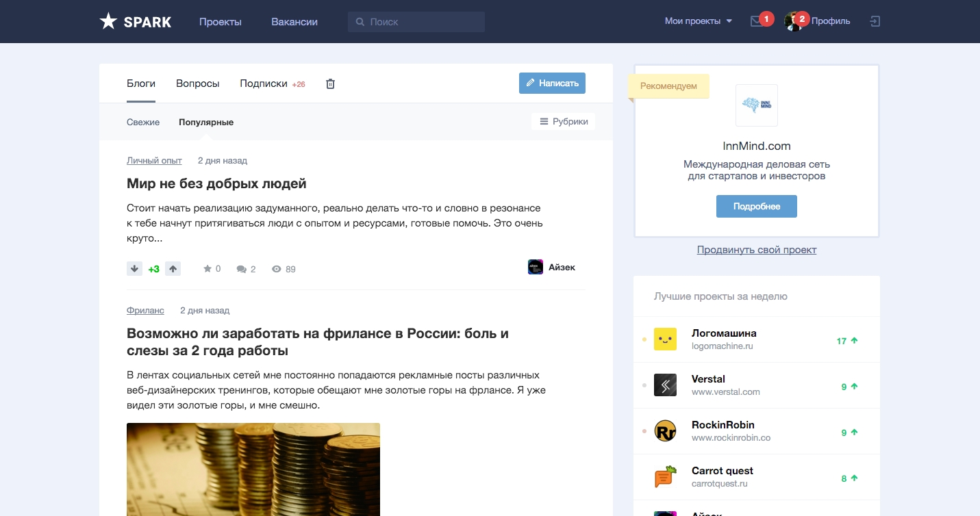Upvote the post 'Мир не без добрых людей'

tap(173, 269)
